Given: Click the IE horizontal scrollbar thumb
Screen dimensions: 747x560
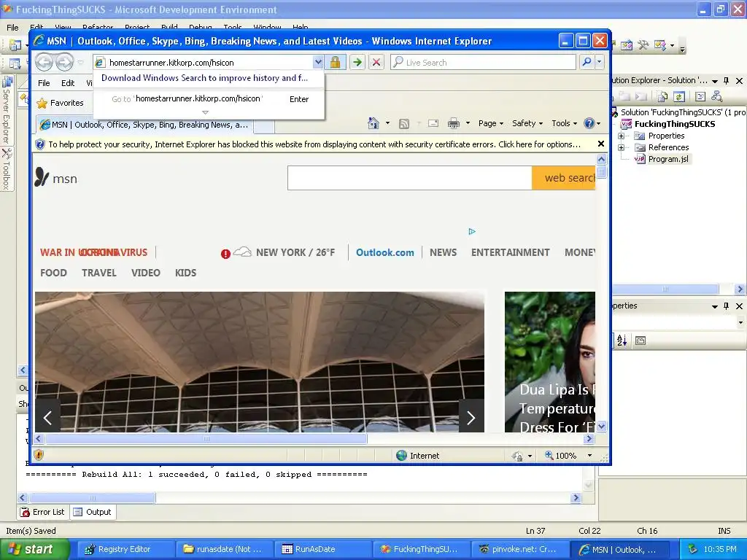Looking at the screenshot, I should 206,438.
